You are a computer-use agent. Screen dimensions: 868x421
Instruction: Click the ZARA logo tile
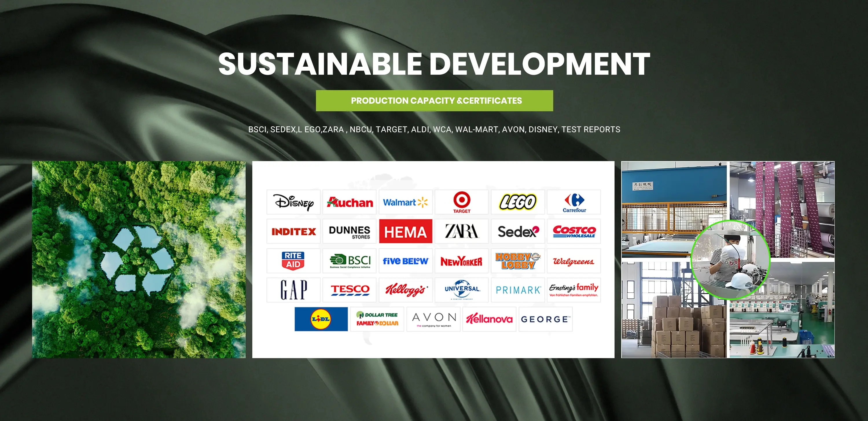(461, 232)
